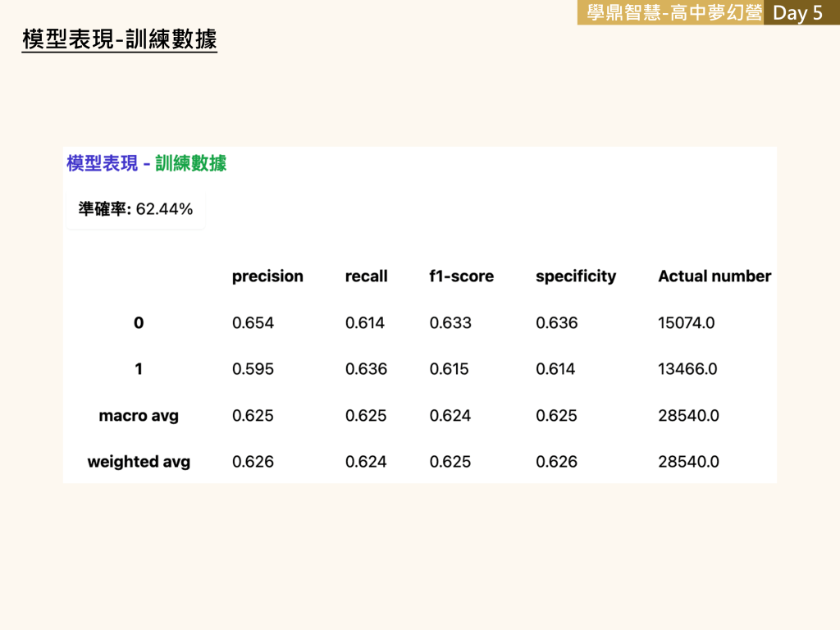The height and width of the screenshot is (630, 840).
Task: Click actual number 15074.0
Action: (x=686, y=323)
